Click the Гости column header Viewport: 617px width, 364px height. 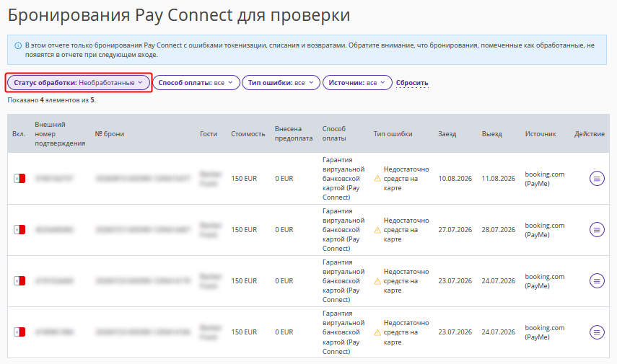(x=209, y=133)
